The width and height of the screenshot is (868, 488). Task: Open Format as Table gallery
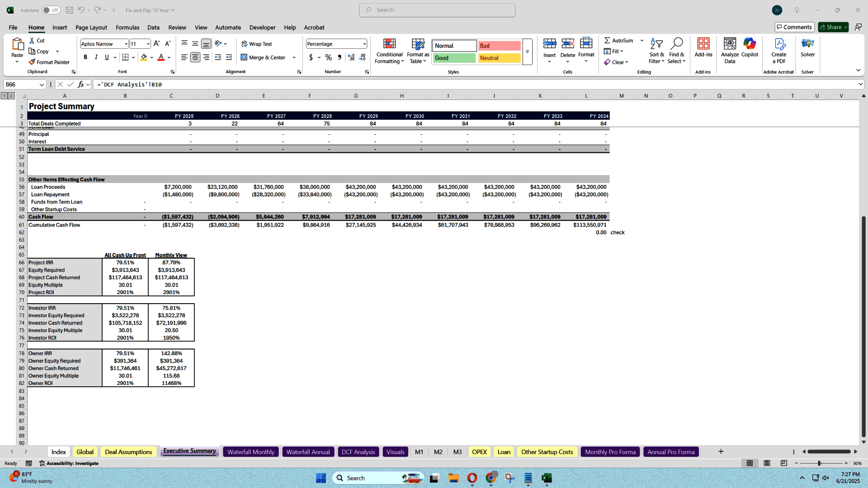[x=418, y=51]
